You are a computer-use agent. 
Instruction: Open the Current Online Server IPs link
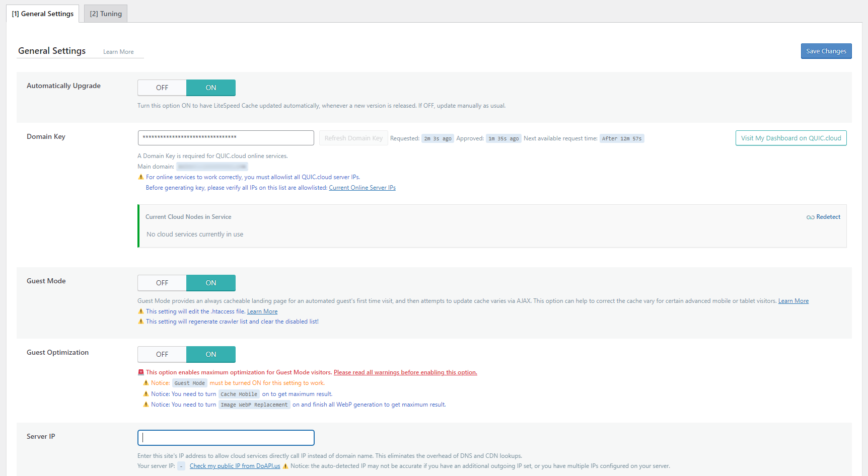[x=362, y=187]
